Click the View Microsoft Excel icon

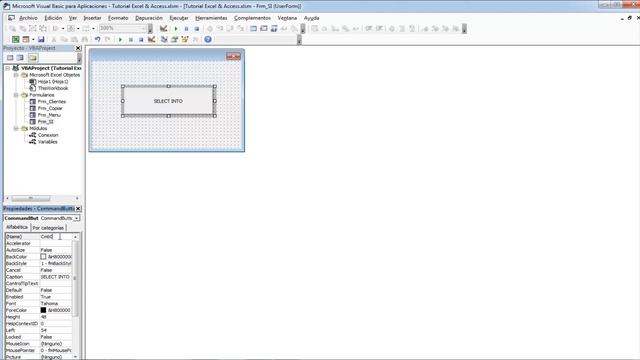click(16, 39)
